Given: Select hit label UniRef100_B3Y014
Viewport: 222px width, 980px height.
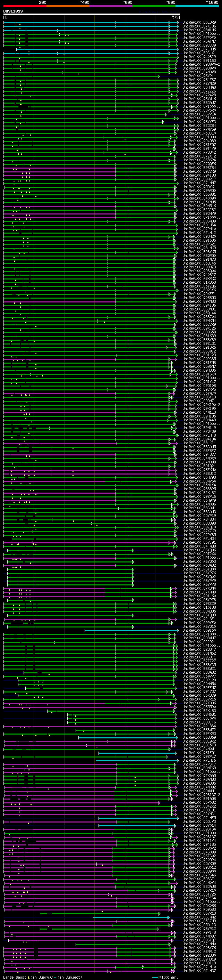Looking at the screenshot, I should coord(199,826).
